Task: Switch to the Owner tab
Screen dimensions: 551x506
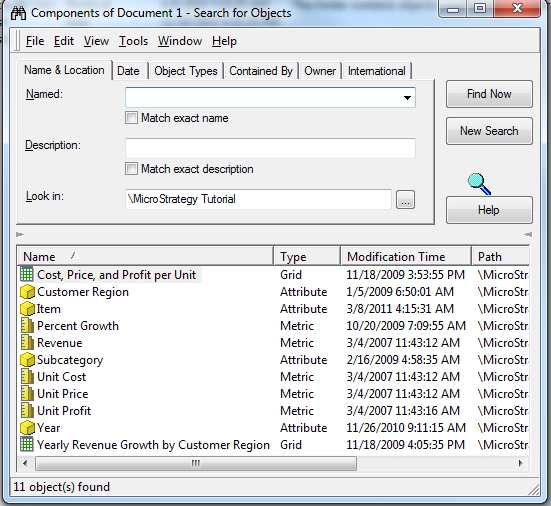Action: point(320,71)
